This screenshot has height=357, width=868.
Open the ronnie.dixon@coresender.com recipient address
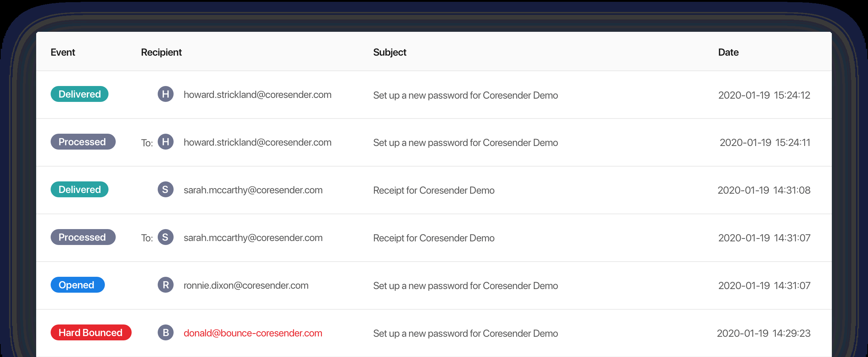tap(246, 285)
